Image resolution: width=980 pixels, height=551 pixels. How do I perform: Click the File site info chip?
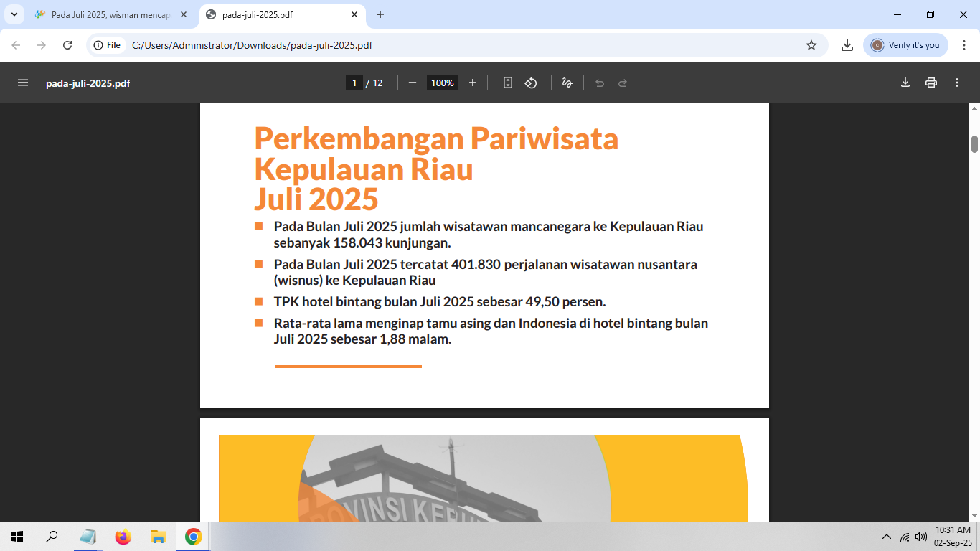(x=107, y=45)
